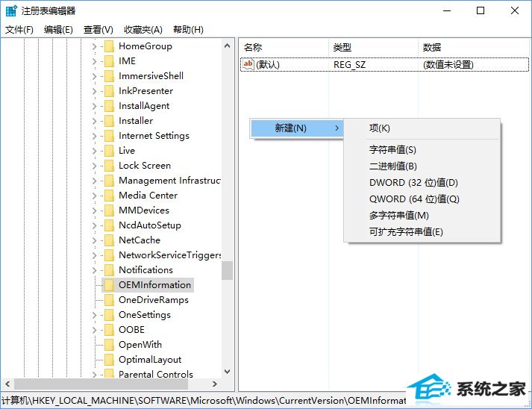This screenshot has width=532, height=409.
Task: Select 字符串值(S) in the new submenu
Action: (x=392, y=150)
